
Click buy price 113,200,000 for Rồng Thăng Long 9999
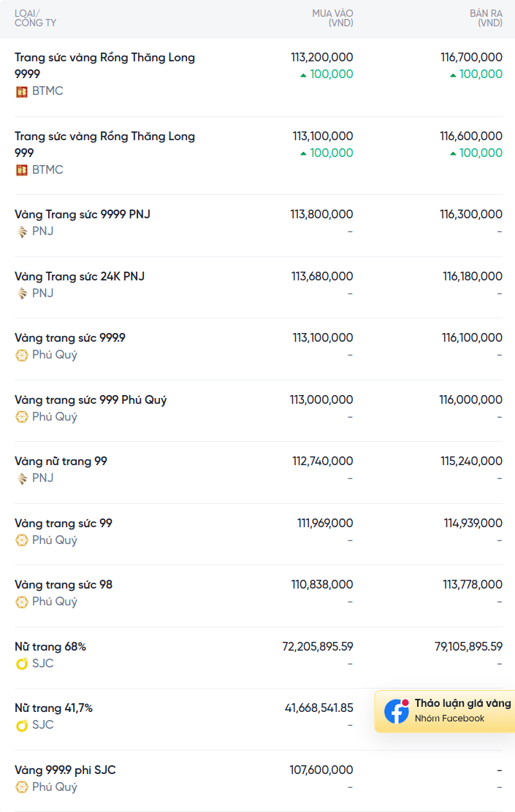(x=321, y=58)
